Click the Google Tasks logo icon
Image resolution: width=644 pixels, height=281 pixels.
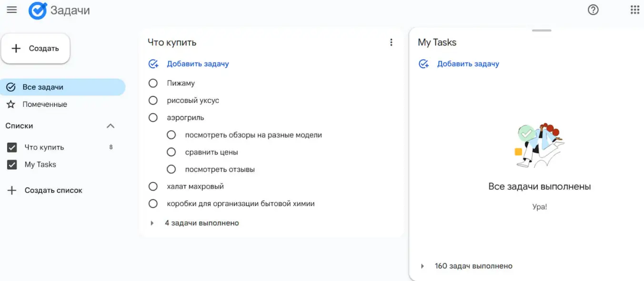(x=38, y=10)
